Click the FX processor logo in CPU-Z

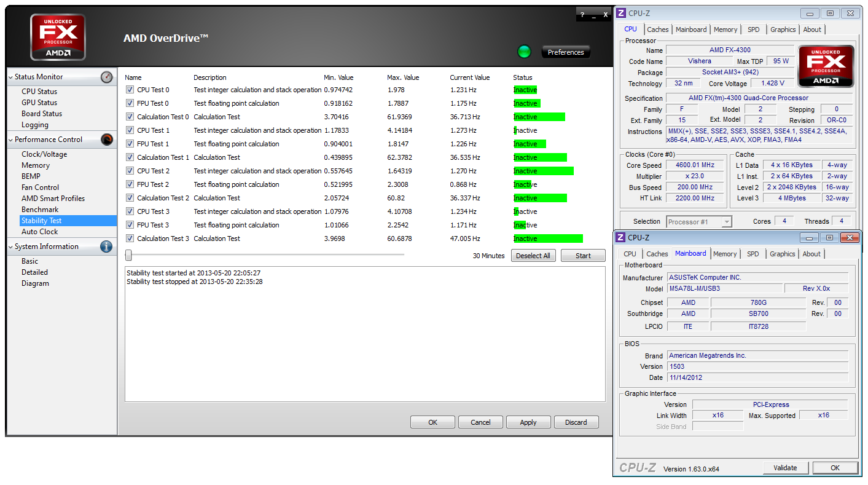(x=826, y=66)
